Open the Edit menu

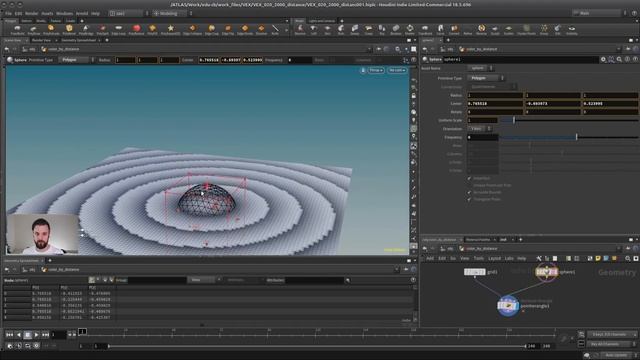(x=18, y=13)
